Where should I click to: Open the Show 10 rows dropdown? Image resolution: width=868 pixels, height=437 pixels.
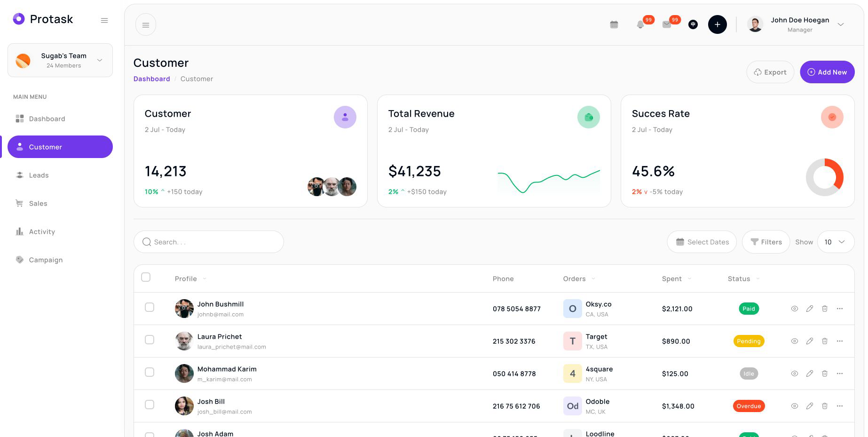[836, 242]
